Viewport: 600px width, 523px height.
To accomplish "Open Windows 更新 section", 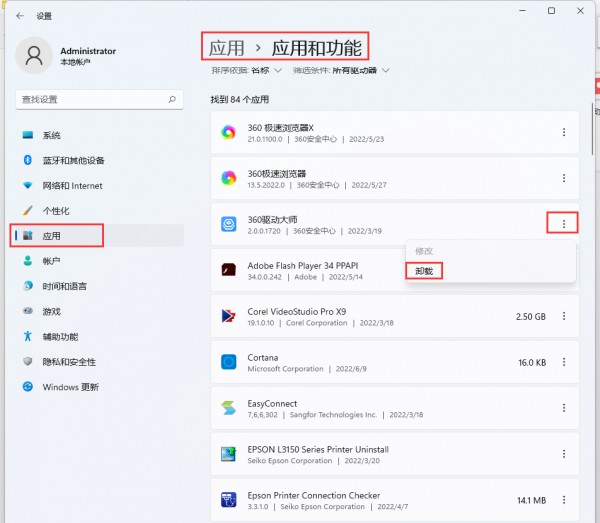I will [99, 387].
